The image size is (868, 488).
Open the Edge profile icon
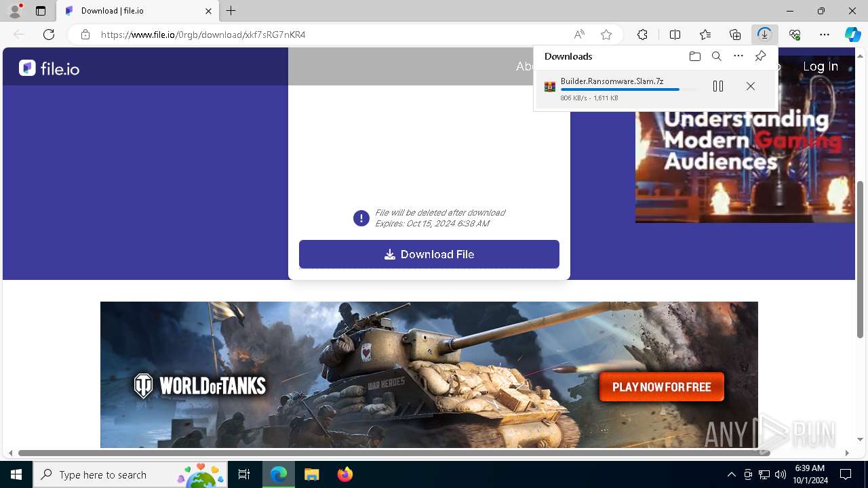(15, 11)
